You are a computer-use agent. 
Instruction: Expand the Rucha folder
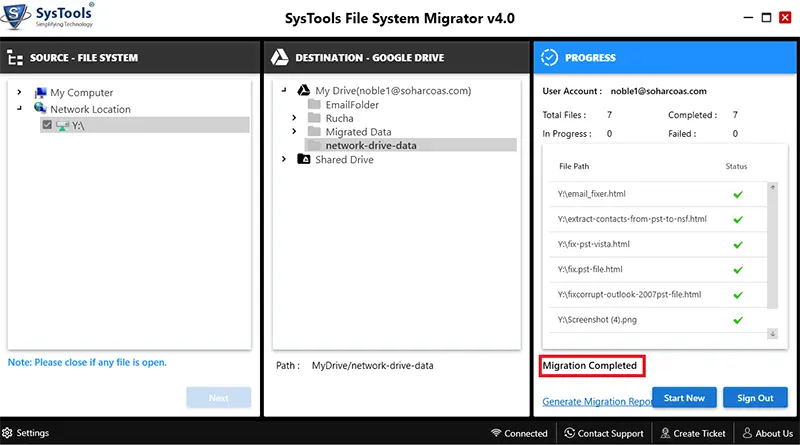pyautogui.click(x=294, y=118)
